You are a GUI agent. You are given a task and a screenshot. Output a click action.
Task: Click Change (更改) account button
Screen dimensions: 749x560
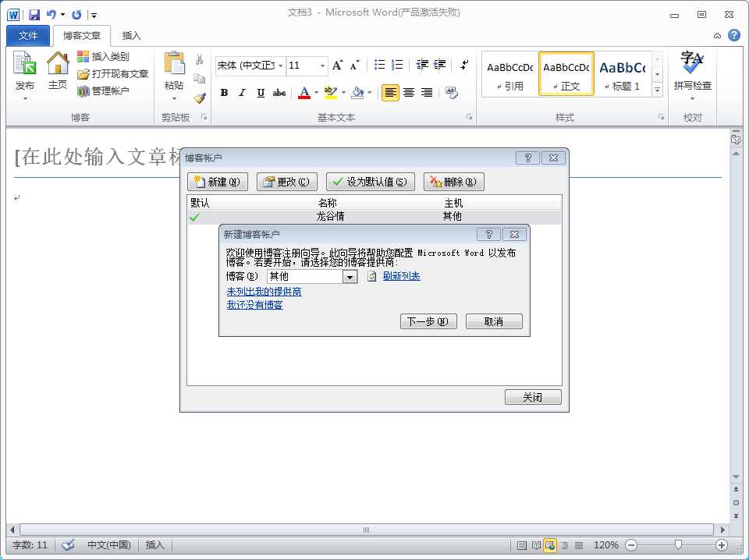pyautogui.click(x=286, y=182)
